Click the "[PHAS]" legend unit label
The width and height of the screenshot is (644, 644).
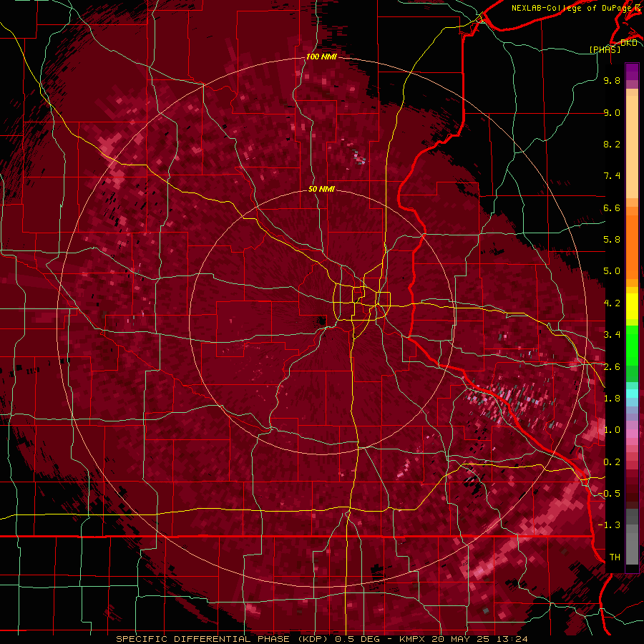point(605,49)
